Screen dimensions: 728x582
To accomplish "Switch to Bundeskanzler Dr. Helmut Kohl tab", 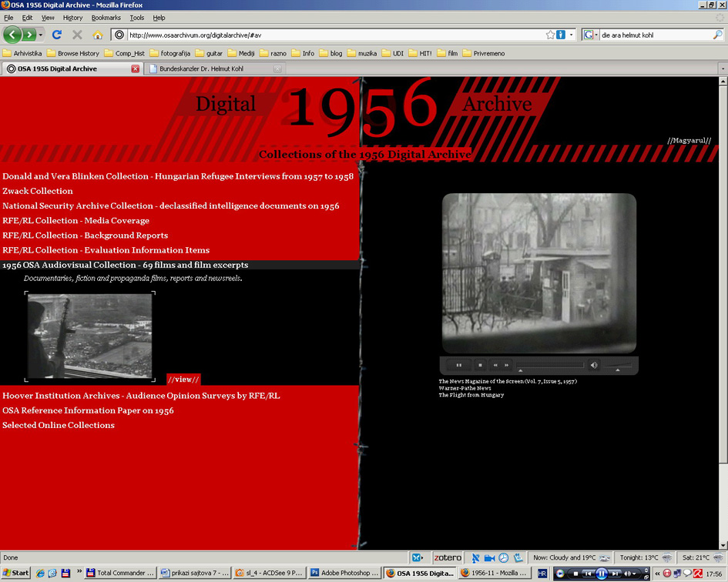I will click(x=213, y=69).
